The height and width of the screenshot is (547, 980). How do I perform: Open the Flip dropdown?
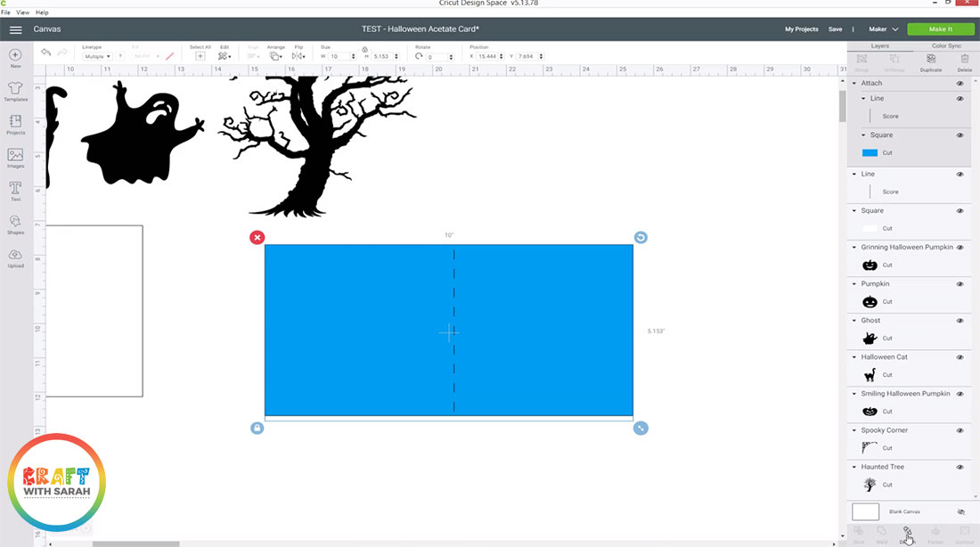coord(298,56)
